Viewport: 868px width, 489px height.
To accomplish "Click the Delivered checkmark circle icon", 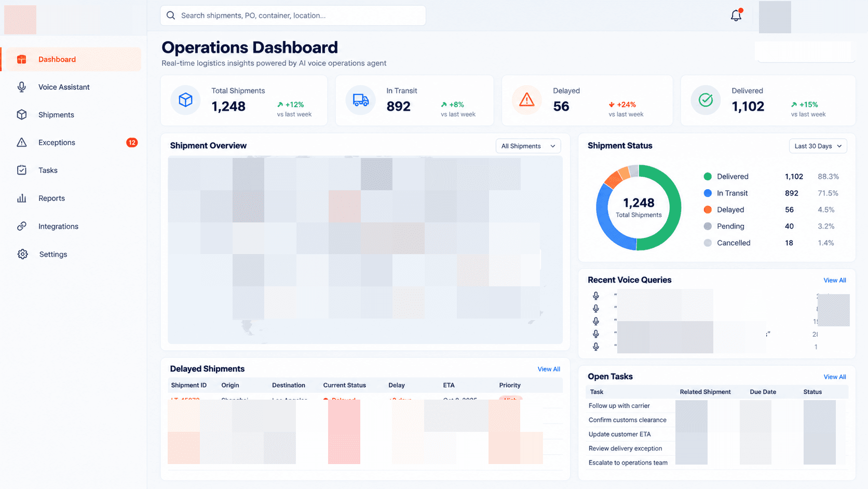I will [x=706, y=100].
